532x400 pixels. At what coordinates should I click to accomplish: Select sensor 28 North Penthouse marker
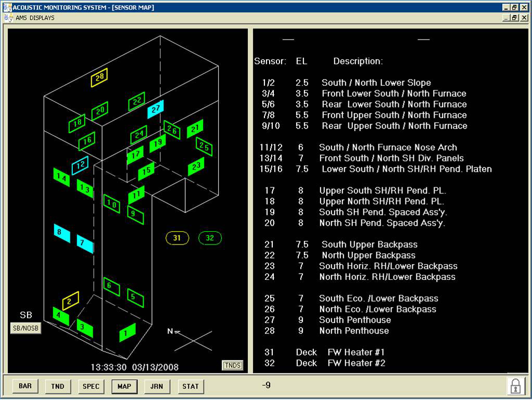tap(99, 76)
